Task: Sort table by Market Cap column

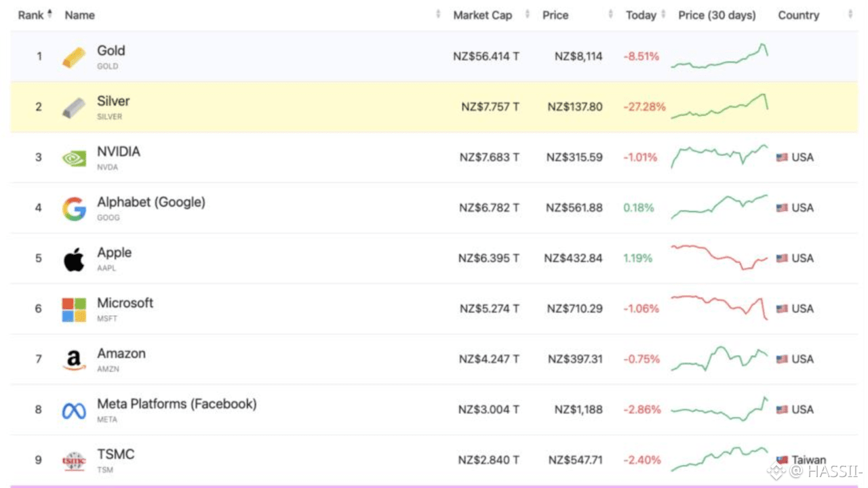Action: point(483,15)
